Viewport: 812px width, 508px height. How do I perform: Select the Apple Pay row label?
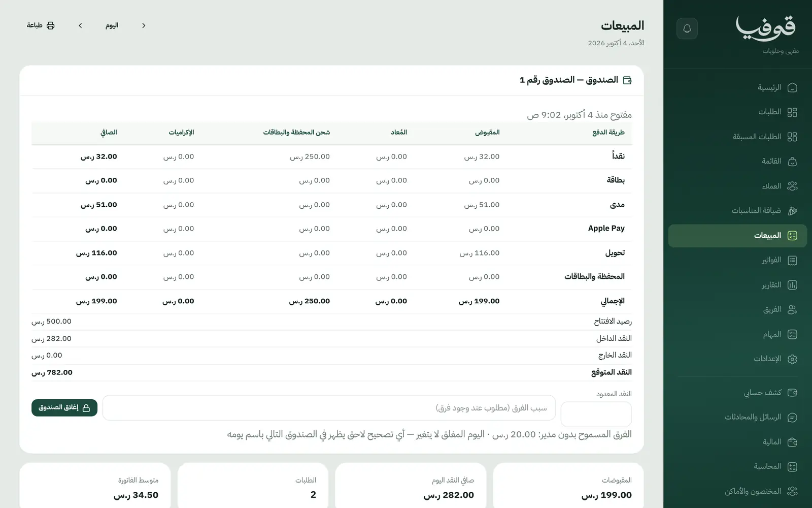[606, 229]
